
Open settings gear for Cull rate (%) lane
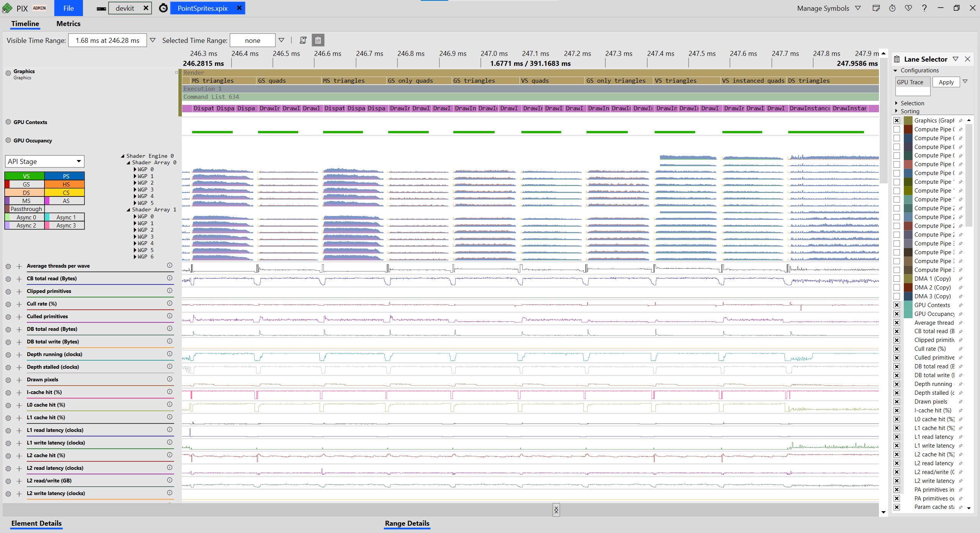(x=8, y=304)
